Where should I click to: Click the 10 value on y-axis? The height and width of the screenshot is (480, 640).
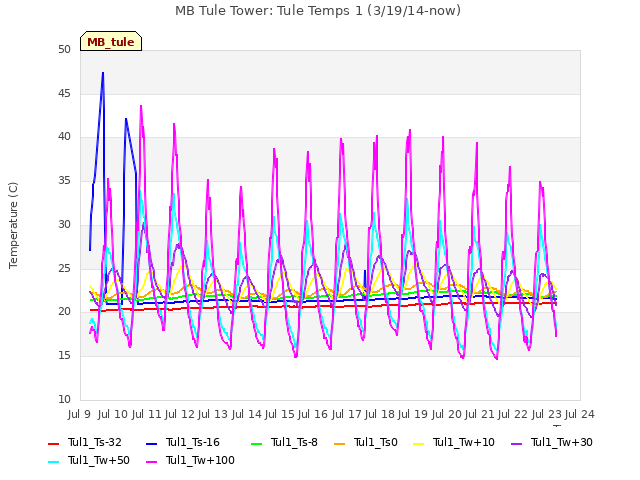tap(64, 399)
